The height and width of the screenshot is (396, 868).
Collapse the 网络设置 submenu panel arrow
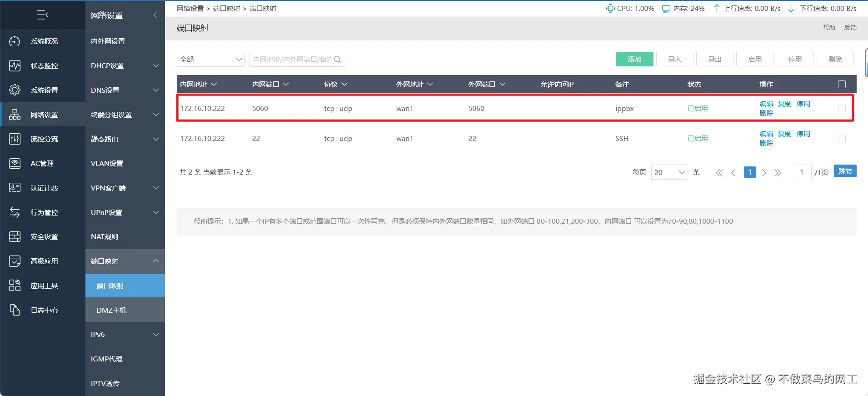(x=155, y=15)
